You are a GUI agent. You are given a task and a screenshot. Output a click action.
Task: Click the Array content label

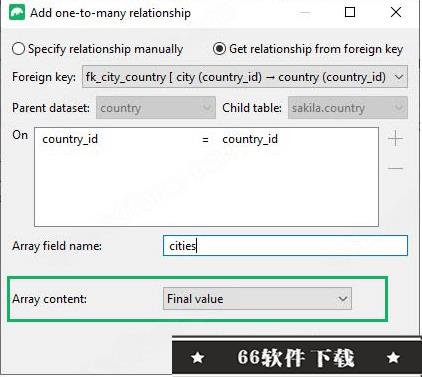(49, 299)
